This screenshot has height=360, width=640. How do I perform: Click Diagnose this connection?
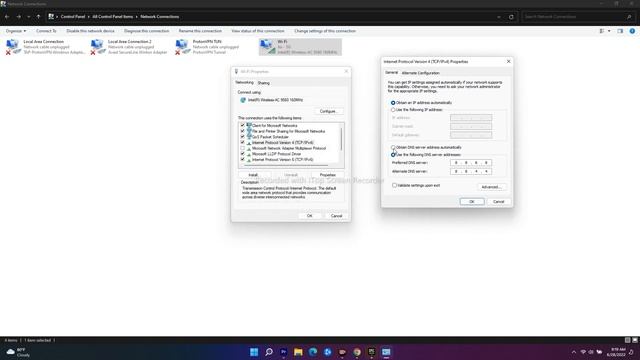click(x=147, y=31)
